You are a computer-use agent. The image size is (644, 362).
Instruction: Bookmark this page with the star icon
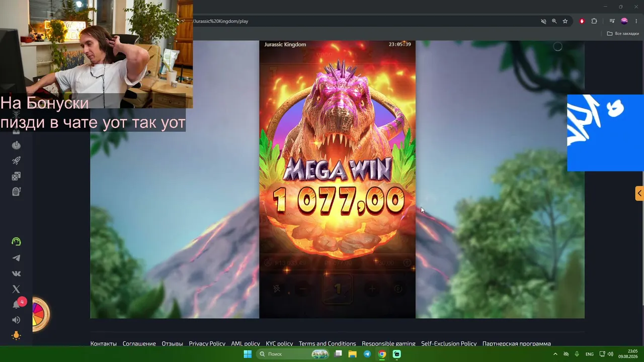(x=565, y=21)
